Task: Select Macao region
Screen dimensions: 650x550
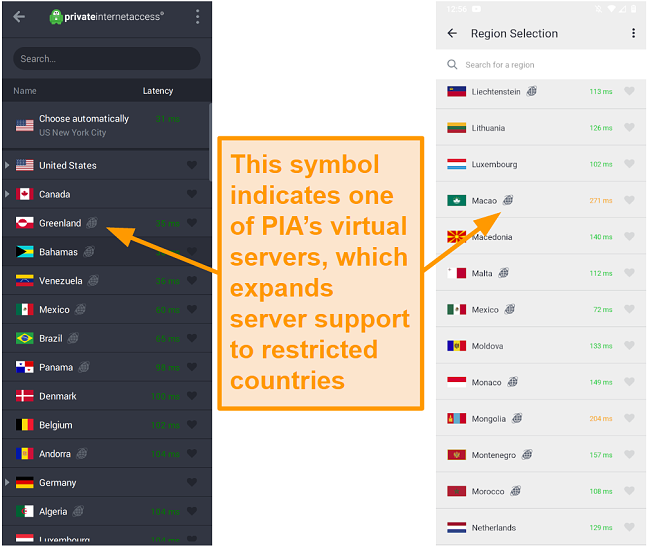Action: tap(541, 201)
